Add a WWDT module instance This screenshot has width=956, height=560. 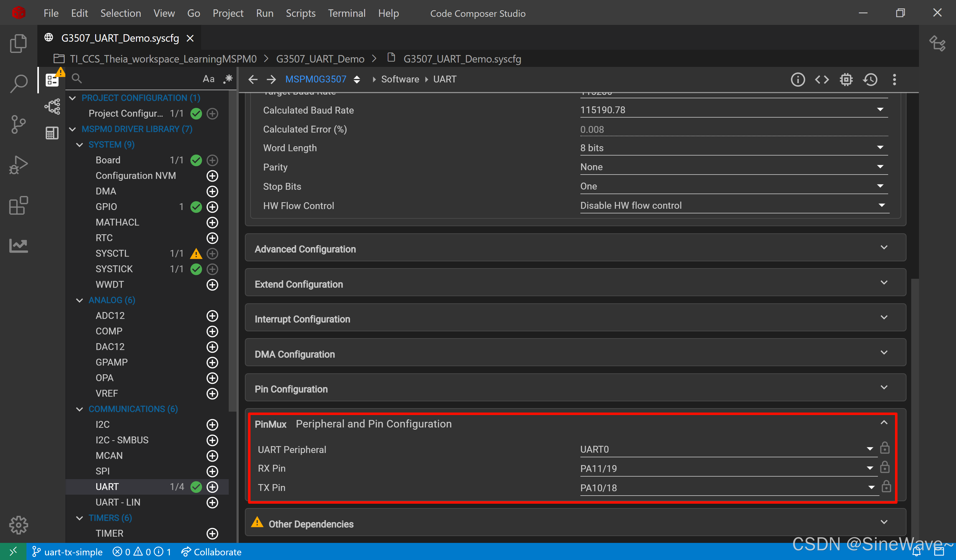click(212, 284)
